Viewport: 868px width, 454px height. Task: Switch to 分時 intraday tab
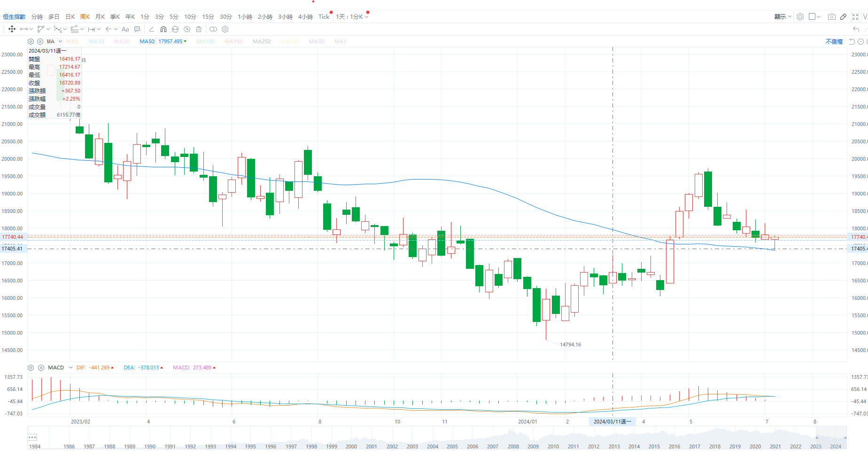pyautogui.click(x=37, y=16)
